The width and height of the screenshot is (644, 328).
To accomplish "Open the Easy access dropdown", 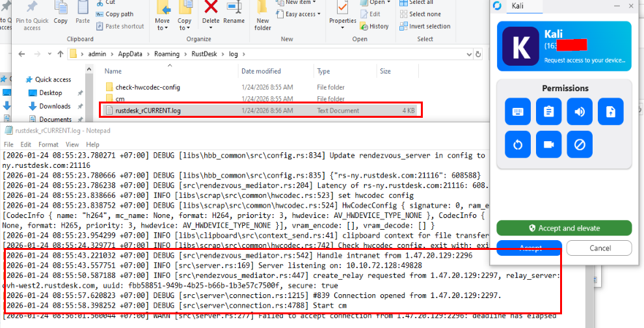I will [x=299, y=14].
